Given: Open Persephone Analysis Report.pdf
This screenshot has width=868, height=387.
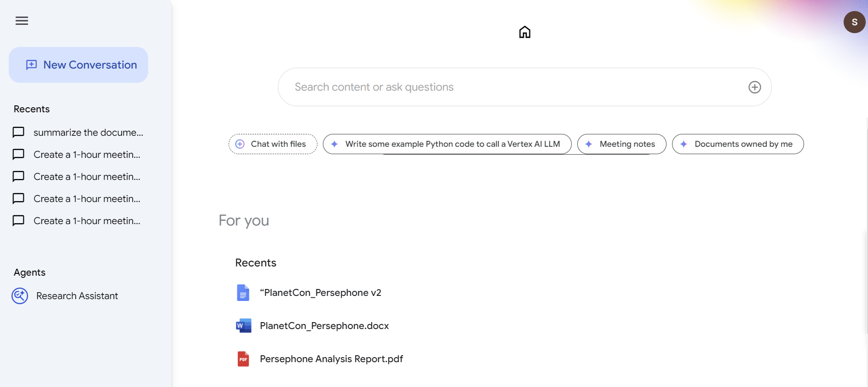Looking at the screenshot, I should (331, 359).
